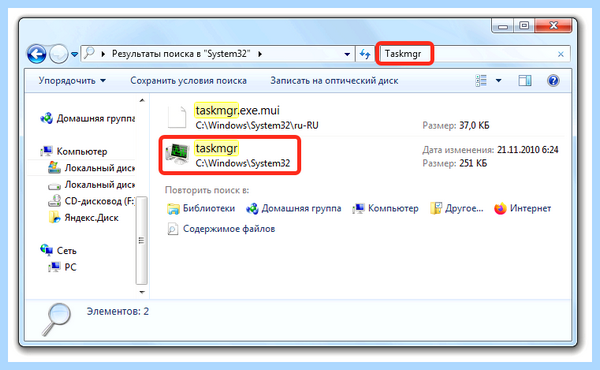Viewport: 600px width, 370px height.
Task: Select the 'Результаты поиска в System32' breadcrumb
Action: click(181, 54)
